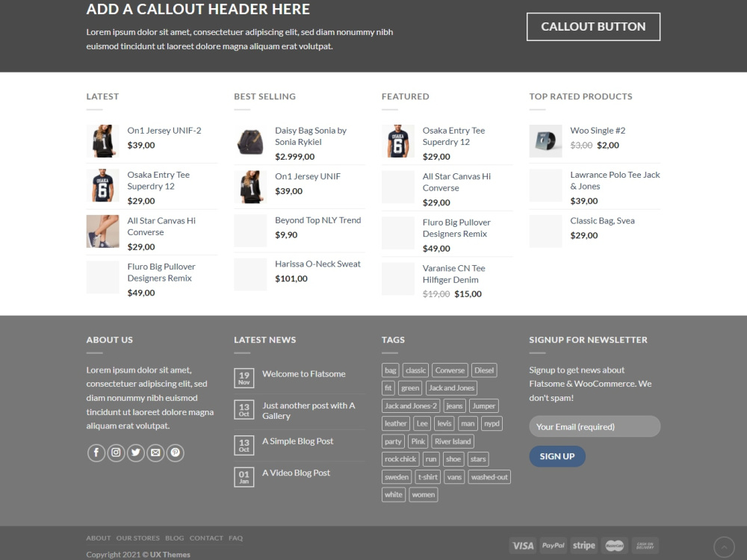The width and height of the screenshot is (747, 560).
Task: Click the Woo Single #2 disc thumbnail
Action: click(x=545, y=141)
